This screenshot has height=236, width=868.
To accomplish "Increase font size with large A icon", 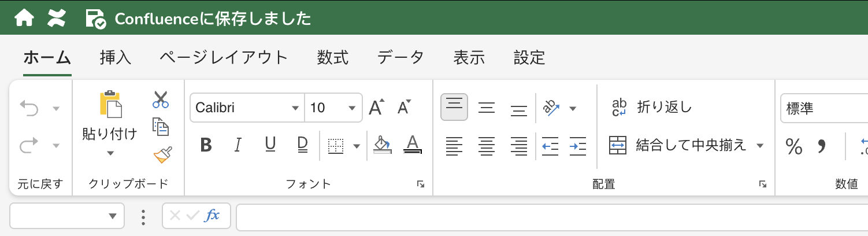I will [x=377, y=108].
